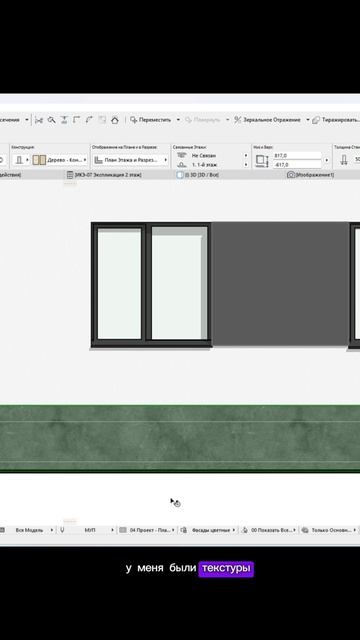Screen dimensions: 360x640
Task: Click the arrow right of the elevation fields
Action: 327,160
